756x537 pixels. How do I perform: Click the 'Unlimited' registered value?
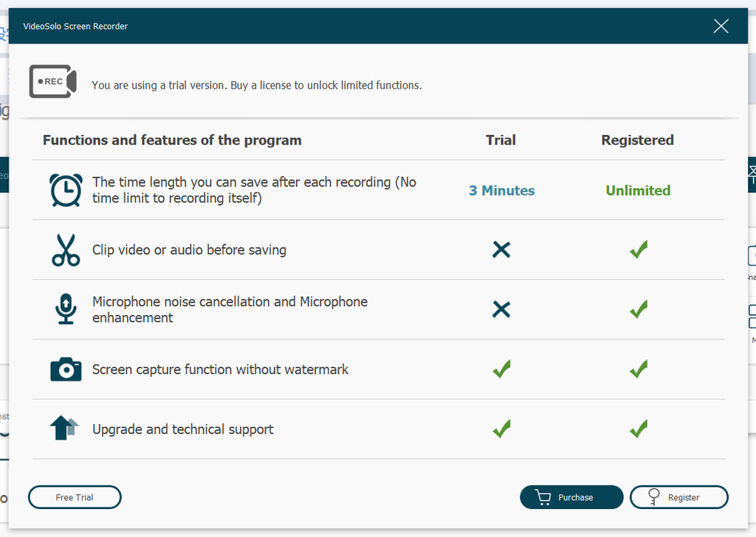[638, 190]
